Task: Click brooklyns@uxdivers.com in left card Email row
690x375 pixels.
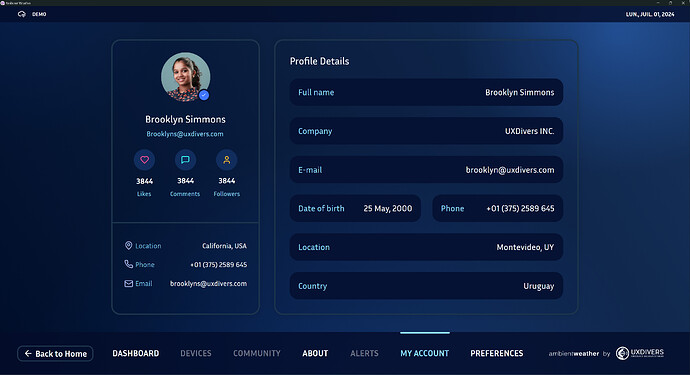Action: pos(208,283)
